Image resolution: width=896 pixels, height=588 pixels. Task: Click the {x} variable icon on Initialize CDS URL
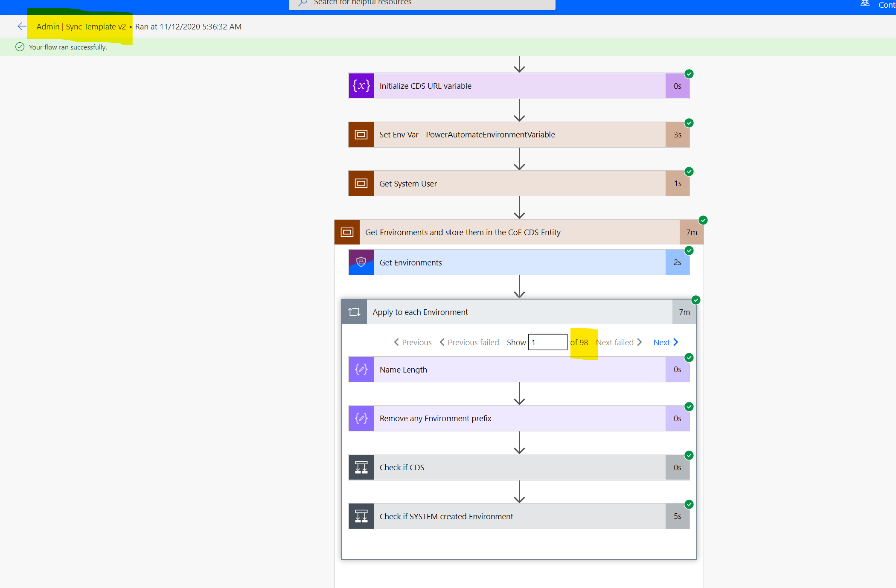pos(361,85)
